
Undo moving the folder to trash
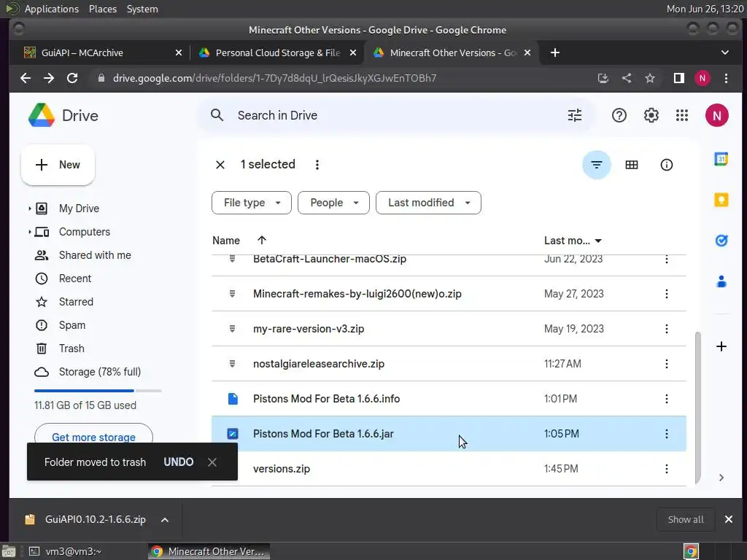click(x=178, y=462)
